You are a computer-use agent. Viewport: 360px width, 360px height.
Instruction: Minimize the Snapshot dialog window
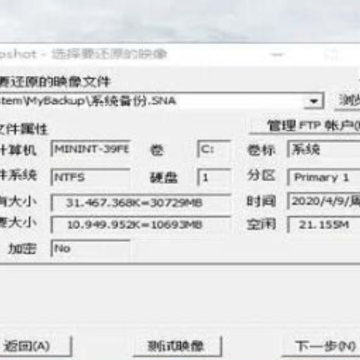click(x=278, y=55)
